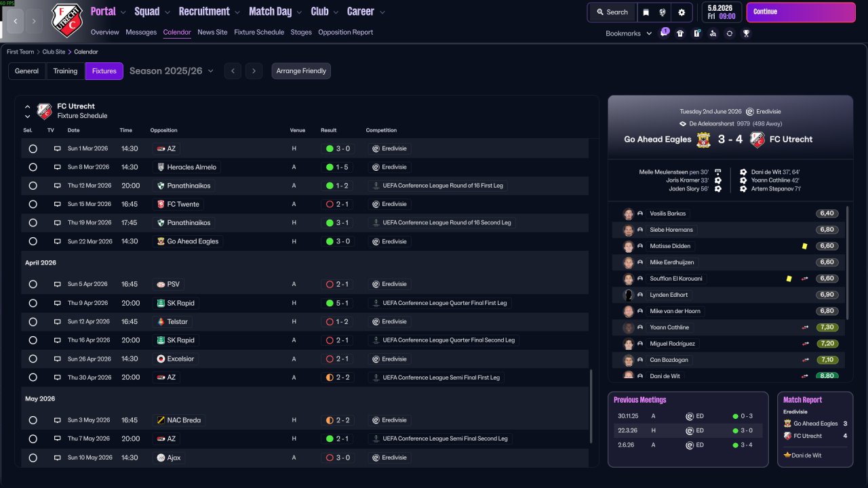Open the Recruitment dropdown menu
The width and height of the screenshot is (868, 488).
coord(210,12)
